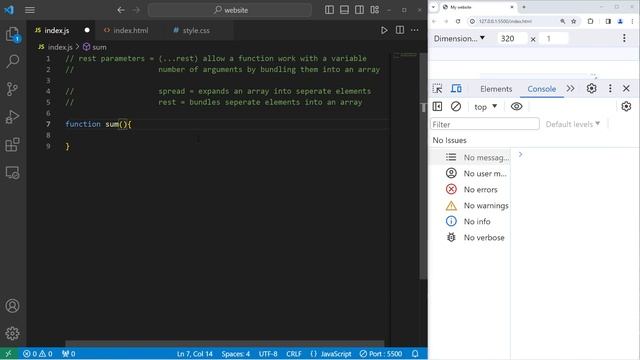This screenshot has height=360, width=640.
Task: Click the console Filter field
Action: point(484,124)
